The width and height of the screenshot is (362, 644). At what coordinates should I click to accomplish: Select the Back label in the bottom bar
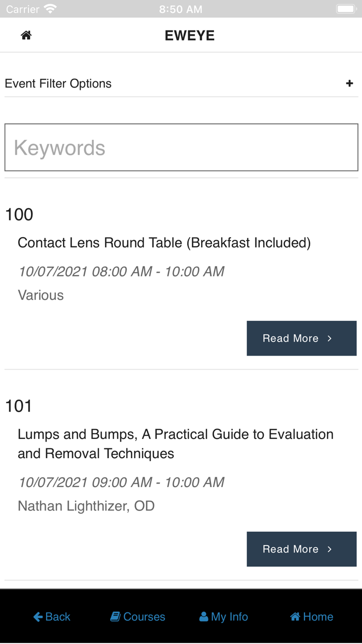58,617
